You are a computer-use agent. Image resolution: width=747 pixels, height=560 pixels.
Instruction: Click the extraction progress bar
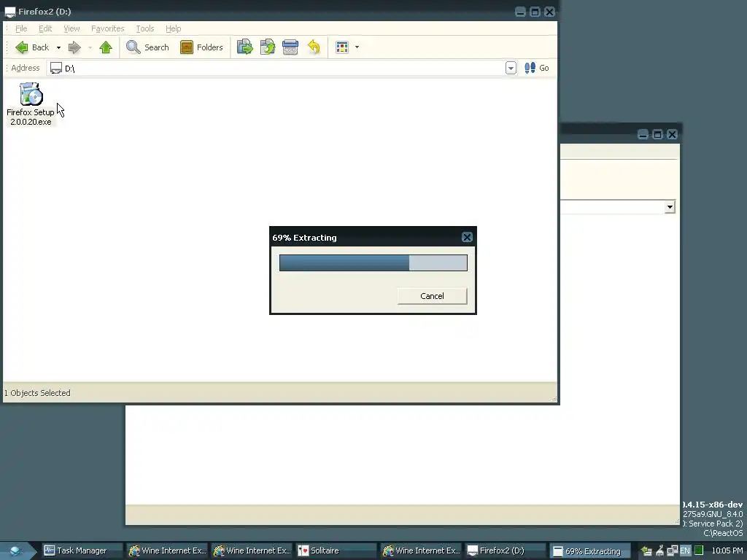373,262
